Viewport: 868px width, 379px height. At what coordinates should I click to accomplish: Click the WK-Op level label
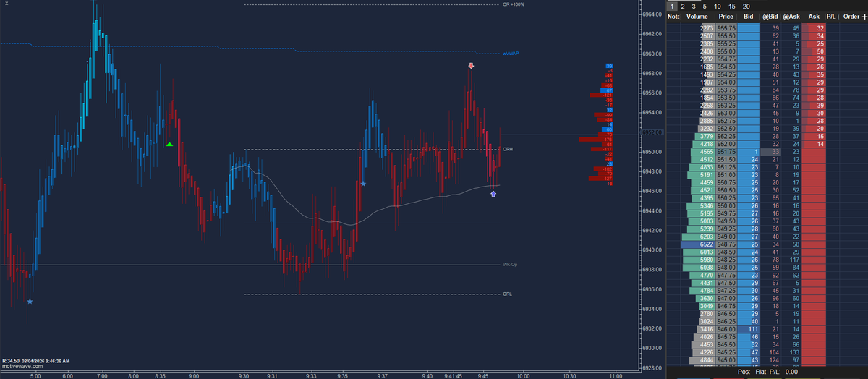(510, 265)
